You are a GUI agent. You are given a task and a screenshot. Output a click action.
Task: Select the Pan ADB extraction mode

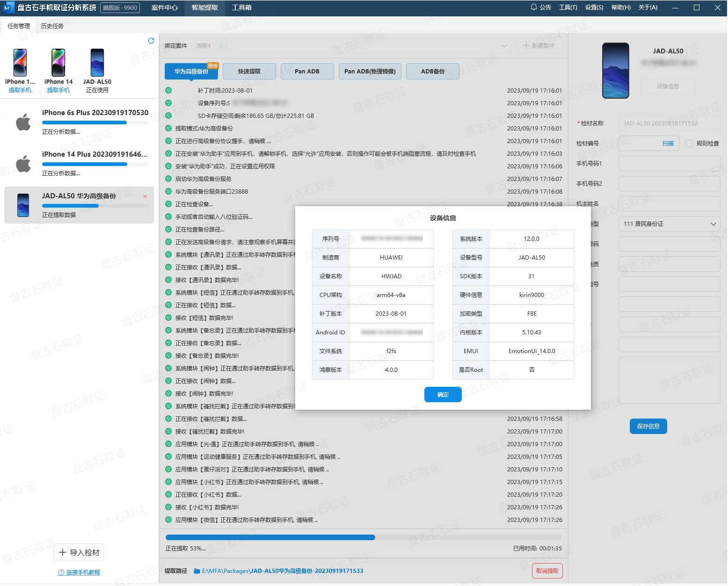click(x=307, y=72)
